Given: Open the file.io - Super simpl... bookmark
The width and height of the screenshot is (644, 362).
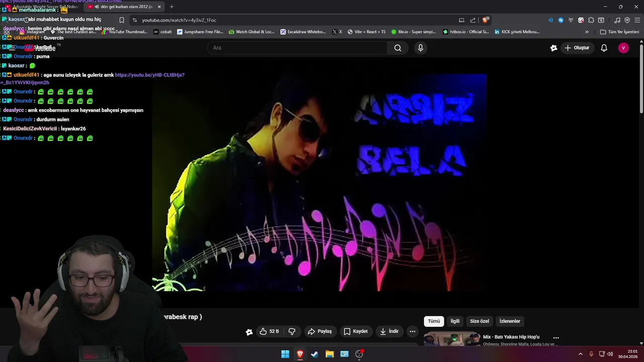Looking at the screenshot, I should pyautogui.click(x=414, y=32).
